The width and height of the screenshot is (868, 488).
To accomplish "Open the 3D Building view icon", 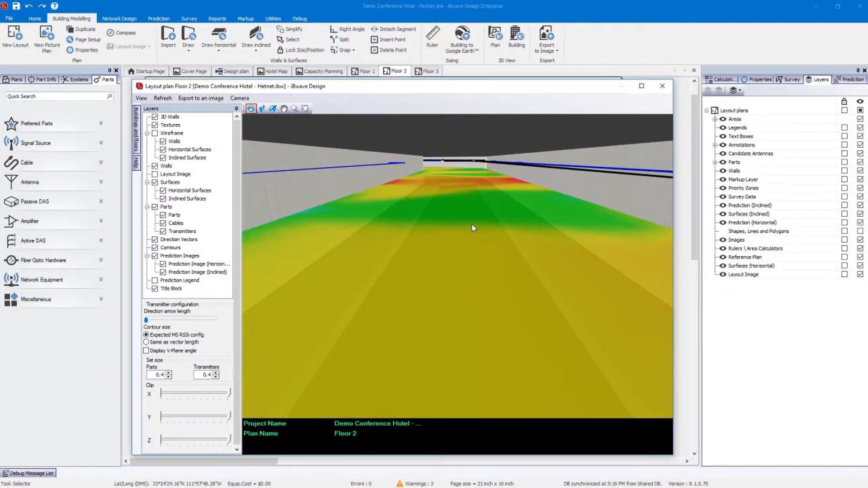I will [x=516, y=34].
